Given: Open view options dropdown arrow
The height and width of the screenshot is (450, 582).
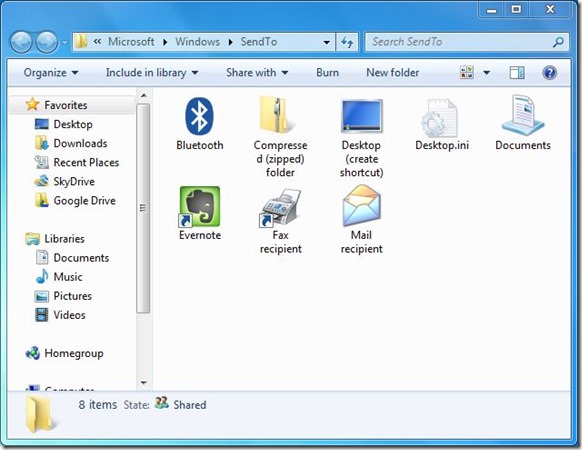Looking at the screenshot, I should tap(486, 72).
